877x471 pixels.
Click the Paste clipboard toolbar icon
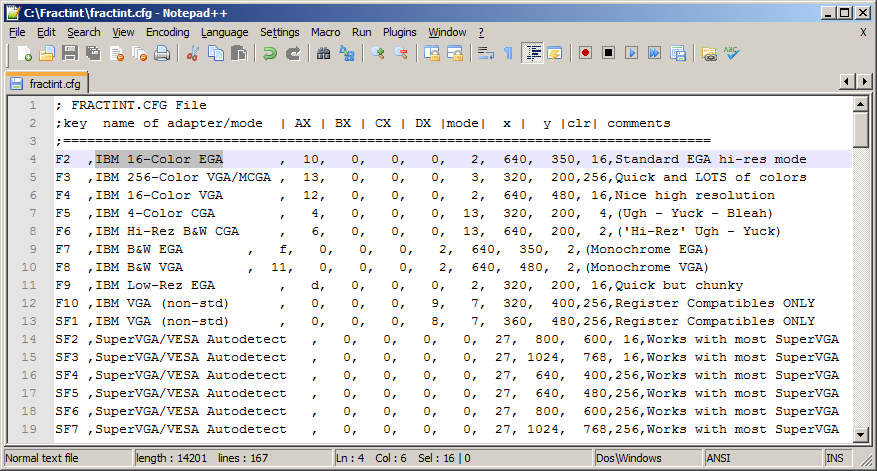pos(239,54)
